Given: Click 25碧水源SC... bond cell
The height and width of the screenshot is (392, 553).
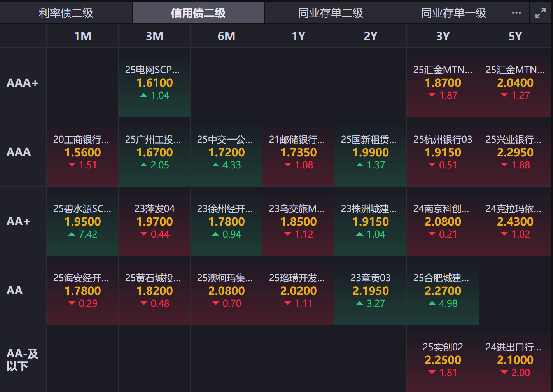Looking at the screenshot, I should (x=82, y=221).
